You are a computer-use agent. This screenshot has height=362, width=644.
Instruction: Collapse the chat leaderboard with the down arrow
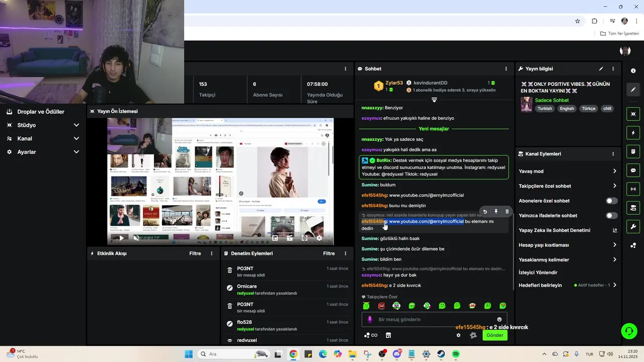tap(434, 100)
